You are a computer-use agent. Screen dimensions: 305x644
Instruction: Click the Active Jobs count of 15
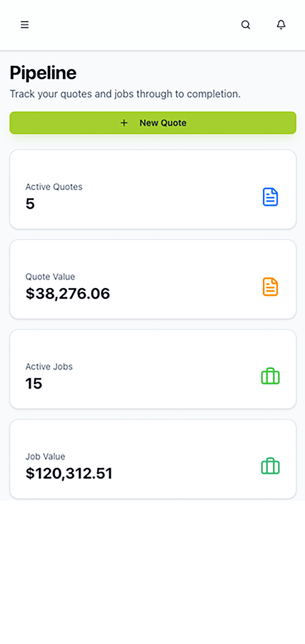(34, 383)
